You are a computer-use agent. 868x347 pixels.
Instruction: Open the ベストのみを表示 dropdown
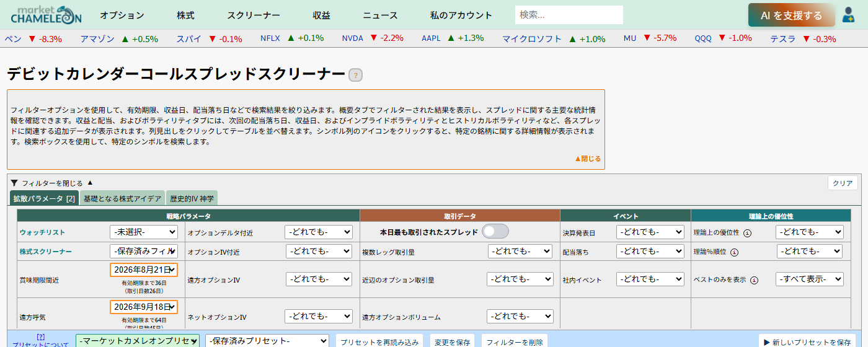pos(810,279)
